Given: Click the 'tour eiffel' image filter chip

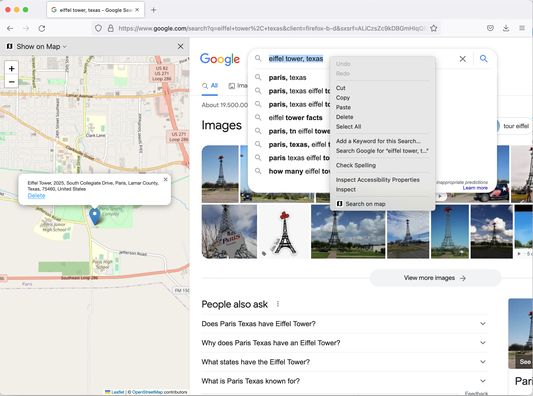Looking at the screenshot, I should 514,126.
